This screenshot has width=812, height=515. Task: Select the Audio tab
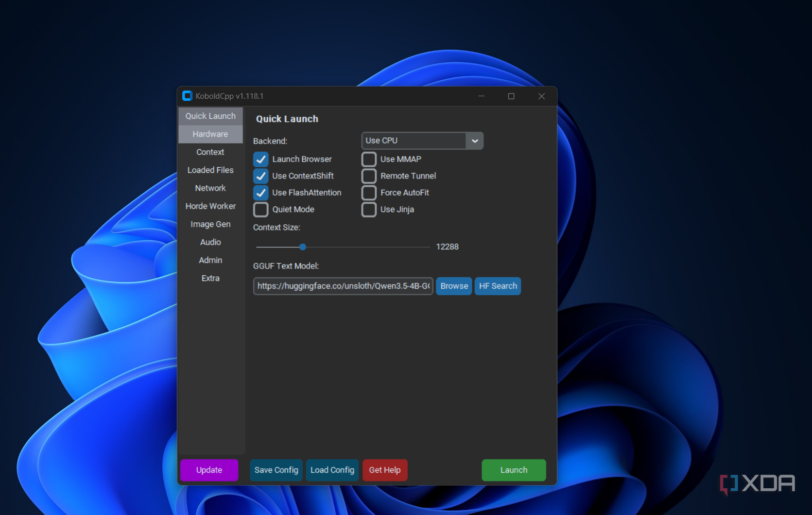[211, 242]
